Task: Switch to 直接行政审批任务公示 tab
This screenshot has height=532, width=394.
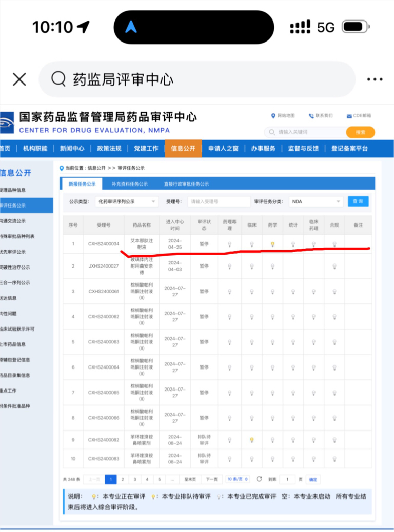Action: click(186, 184)
